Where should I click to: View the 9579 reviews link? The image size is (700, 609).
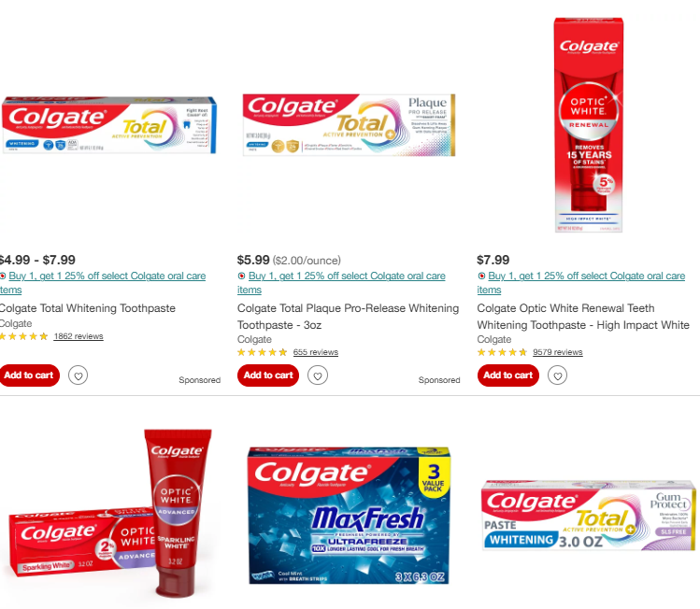pos(558,352)
